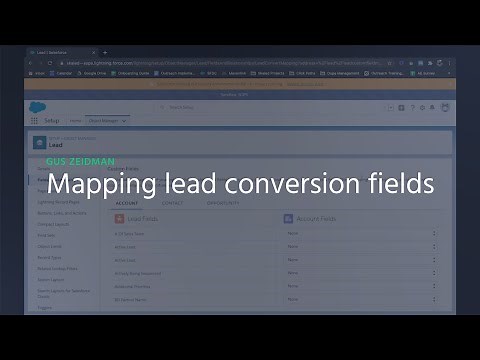Open a new browser tab
Image resolution: width=480 pixels, height=360 pixels.
pos(105,52)
